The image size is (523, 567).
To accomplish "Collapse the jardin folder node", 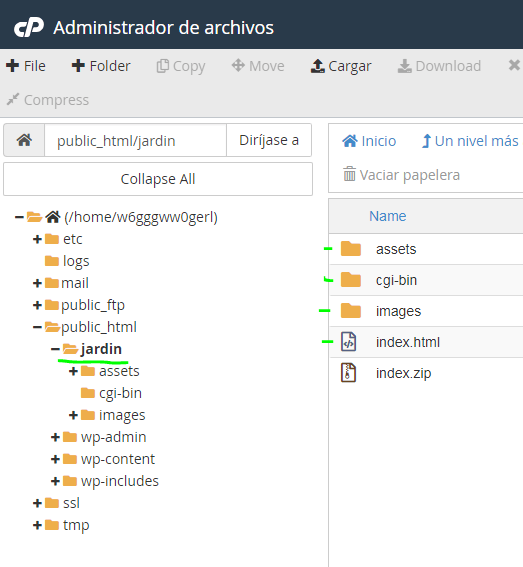I will click(55, 349).
